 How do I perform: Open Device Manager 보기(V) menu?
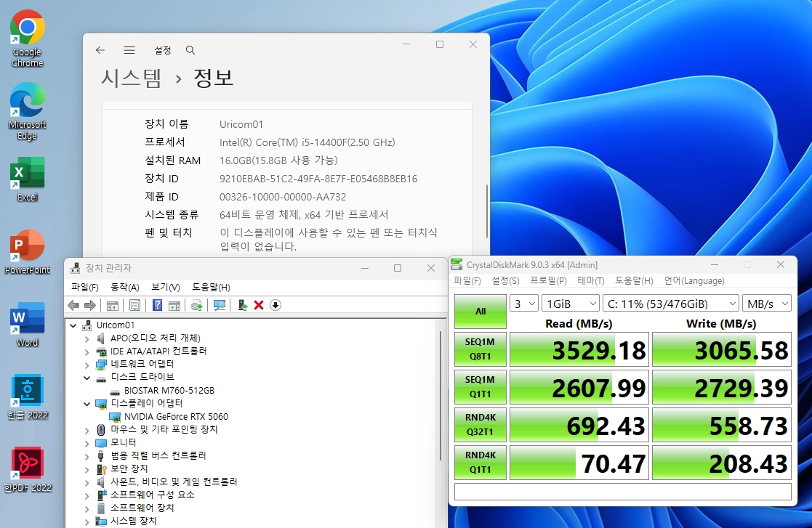(166, 287)
